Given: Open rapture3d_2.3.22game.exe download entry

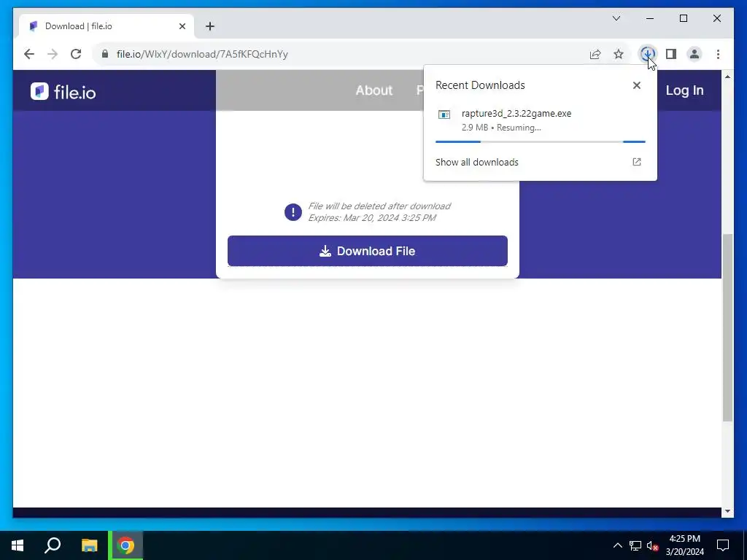Looking at the screenshot, I should coord(540,120).
